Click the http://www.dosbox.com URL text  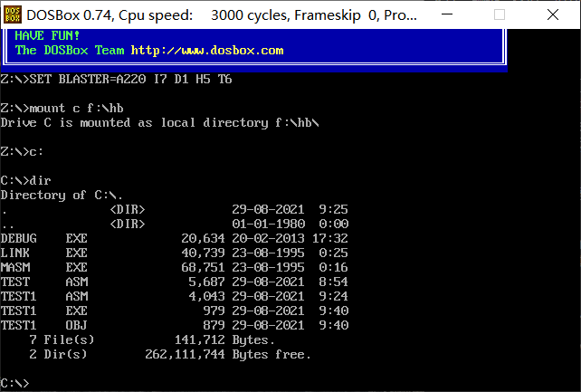207,51
